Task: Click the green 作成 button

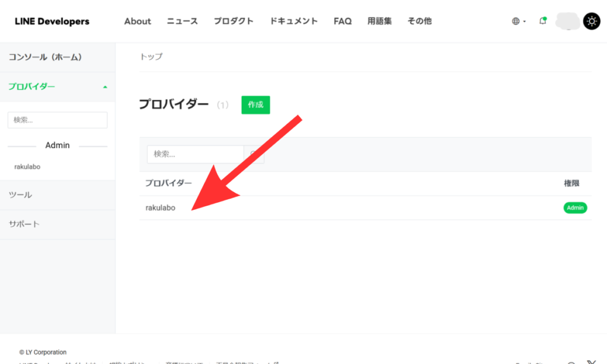Action: [x=255, y=104]
